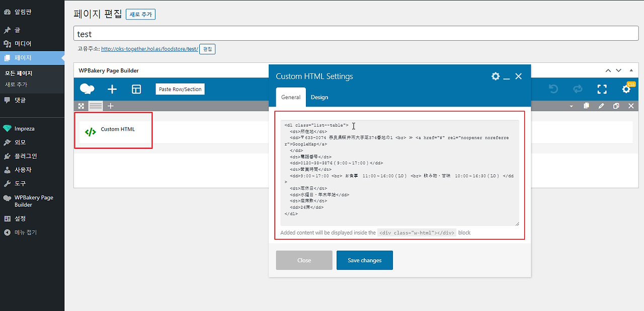This screenshot has height=311, width=644.
Task: Switch to the Design tab
Action: pos(319,97)
